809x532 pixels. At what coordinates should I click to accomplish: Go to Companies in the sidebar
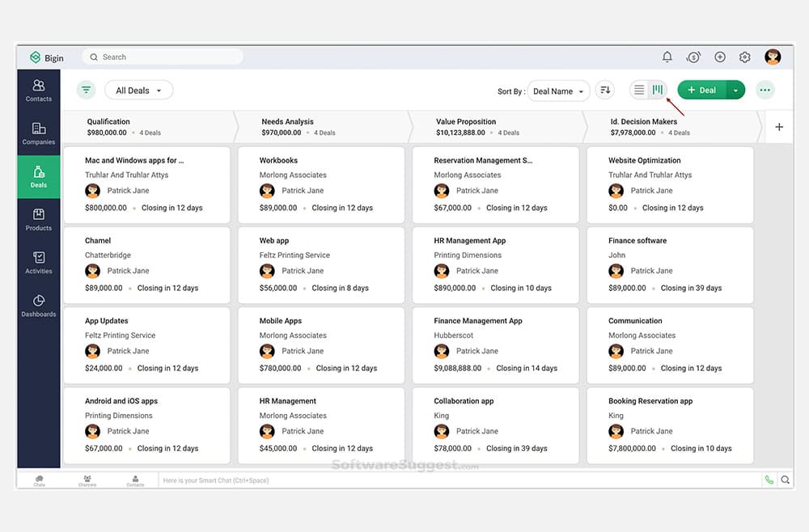(x=39, y=133)
